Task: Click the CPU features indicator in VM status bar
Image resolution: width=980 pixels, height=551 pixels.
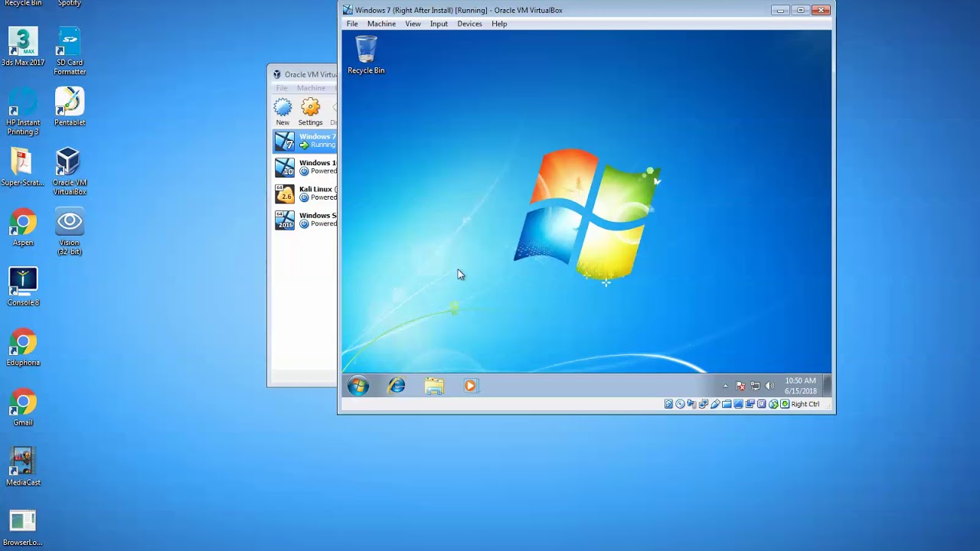Action: (x=762, y=404)
